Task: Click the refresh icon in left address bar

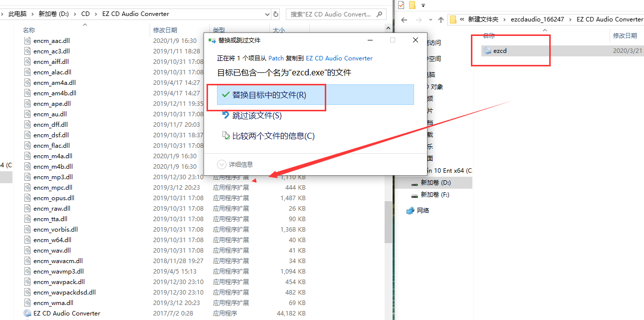Action: click(x=276, y=14)
